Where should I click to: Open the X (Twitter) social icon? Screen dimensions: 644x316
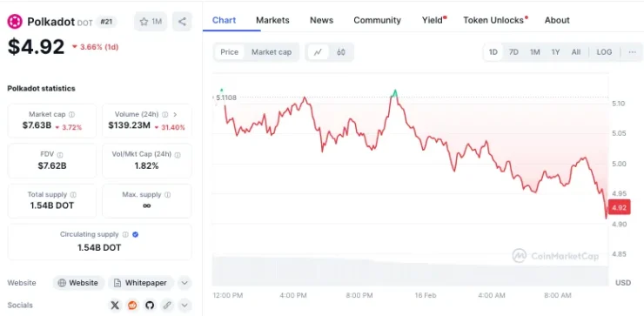tap(115, 306)
